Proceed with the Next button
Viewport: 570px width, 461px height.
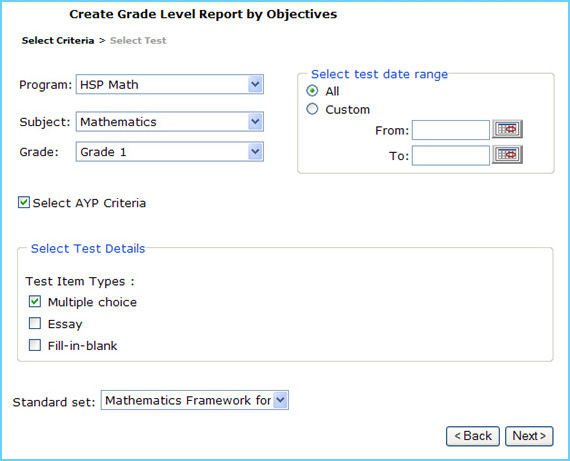[x=529, y=436]
